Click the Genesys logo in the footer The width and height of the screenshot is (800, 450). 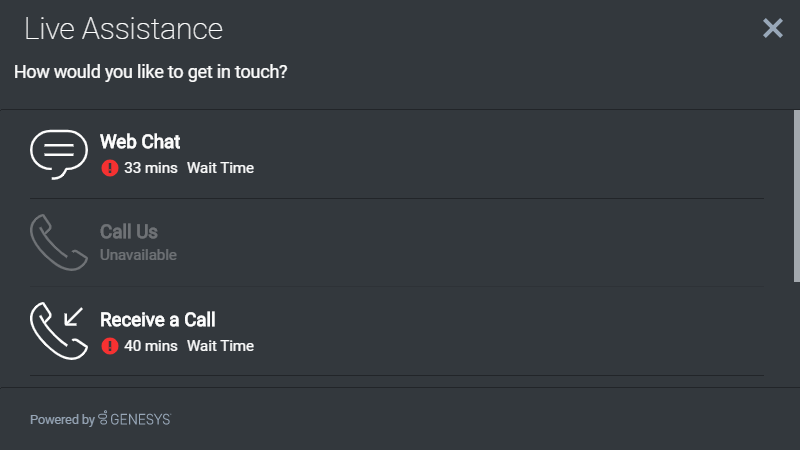[103, 419]
